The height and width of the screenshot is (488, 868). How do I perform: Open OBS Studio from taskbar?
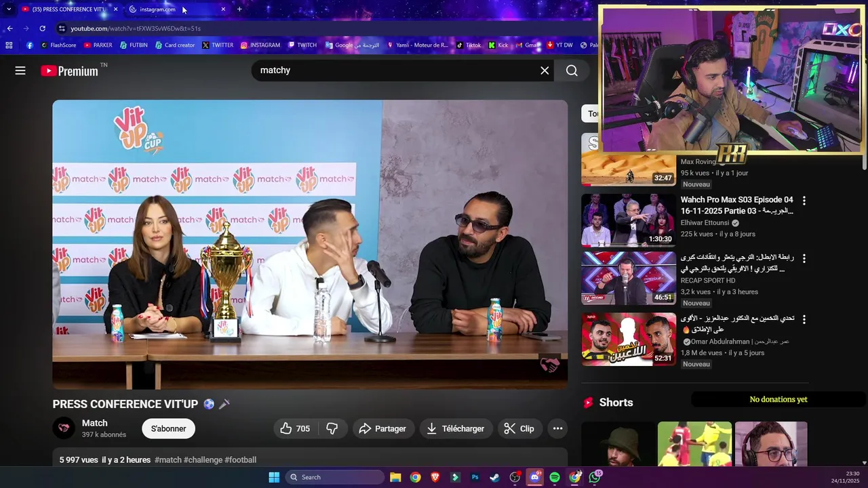515,477
